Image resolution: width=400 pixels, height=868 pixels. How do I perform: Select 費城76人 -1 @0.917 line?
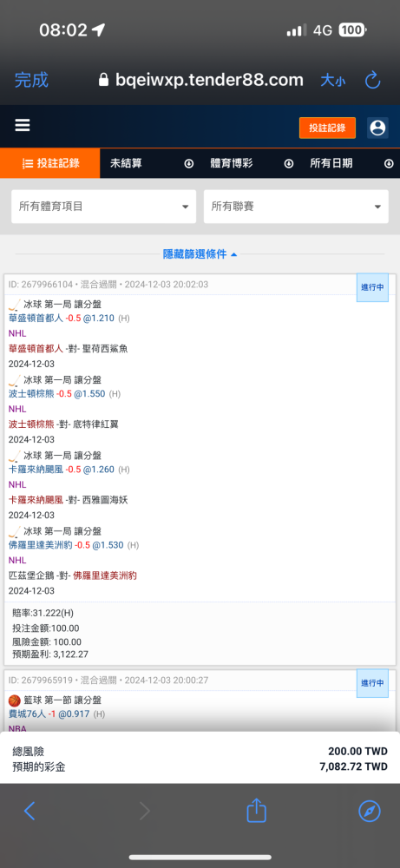[x=57, y=714]
